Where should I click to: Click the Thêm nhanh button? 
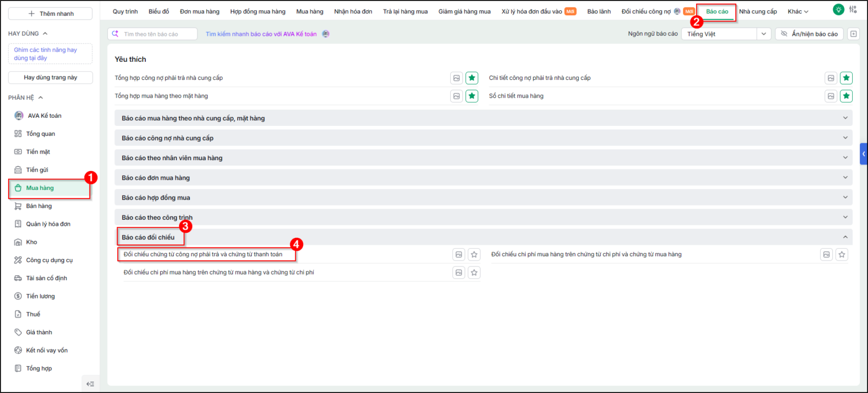pos(50,14)
